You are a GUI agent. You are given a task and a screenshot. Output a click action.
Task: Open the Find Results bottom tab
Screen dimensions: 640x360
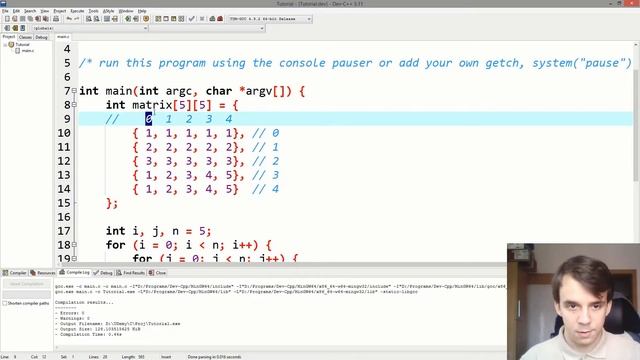pos(131,273)
